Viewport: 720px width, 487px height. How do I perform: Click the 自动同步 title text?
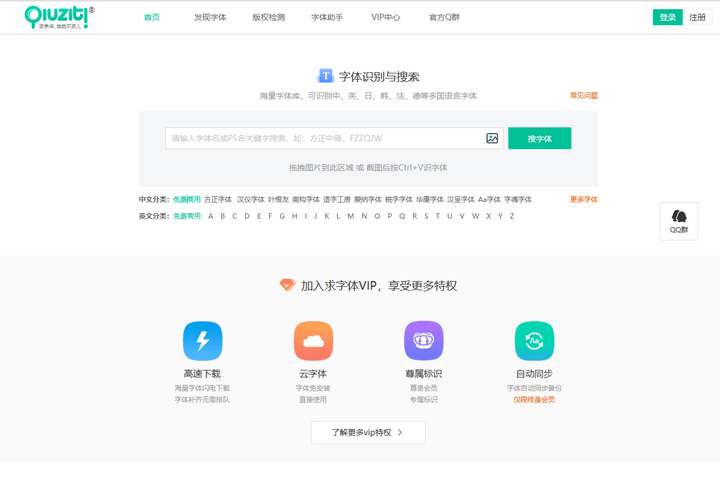pos(534,374)
